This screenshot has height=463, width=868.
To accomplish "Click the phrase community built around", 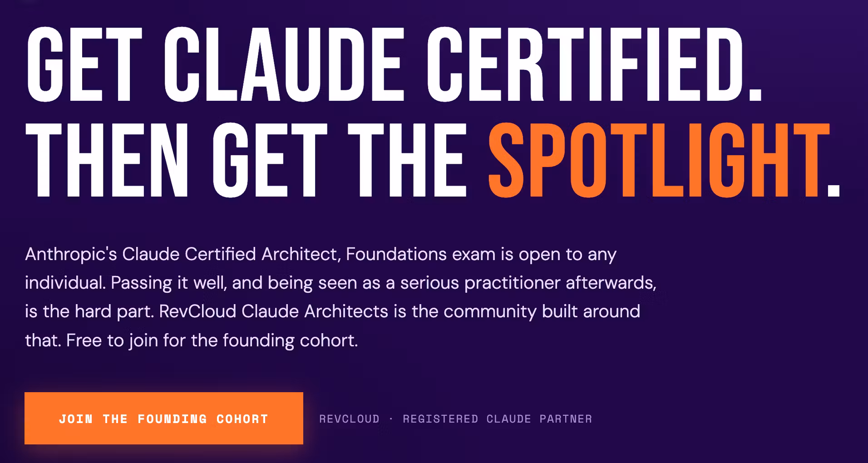I will coord(542,311).
